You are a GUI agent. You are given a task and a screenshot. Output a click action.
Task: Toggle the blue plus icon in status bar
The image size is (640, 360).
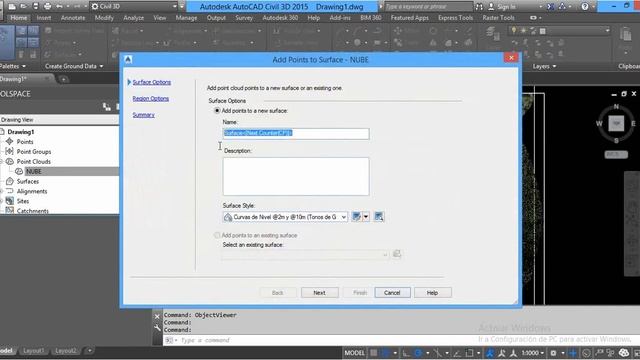[573, 353]
